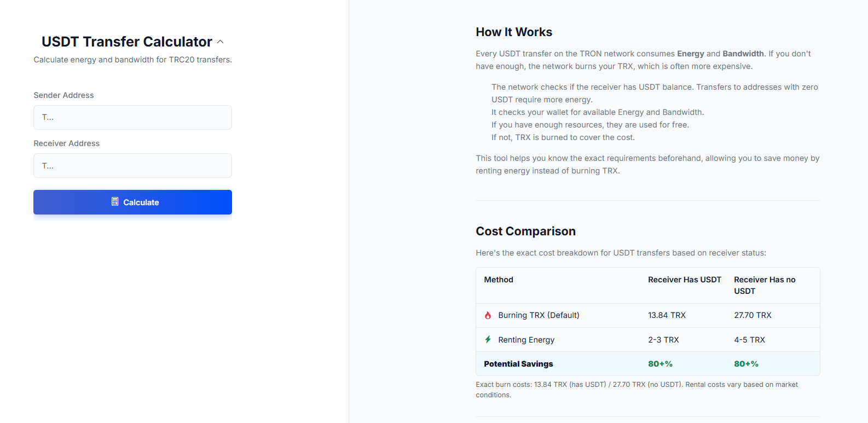Click the green lightning Renting Energy icon
Image resolution: width=868 pixels, height=423 pixels.
tap(488, 339)
